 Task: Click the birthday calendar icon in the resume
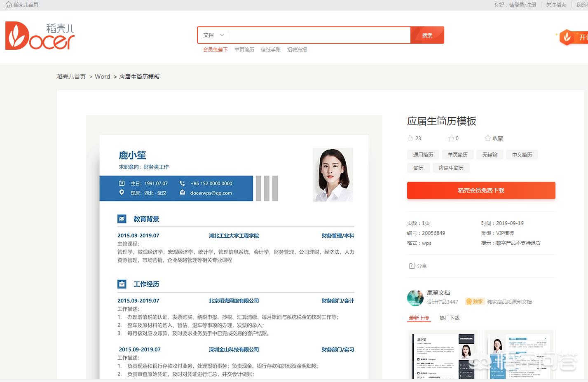122,183
